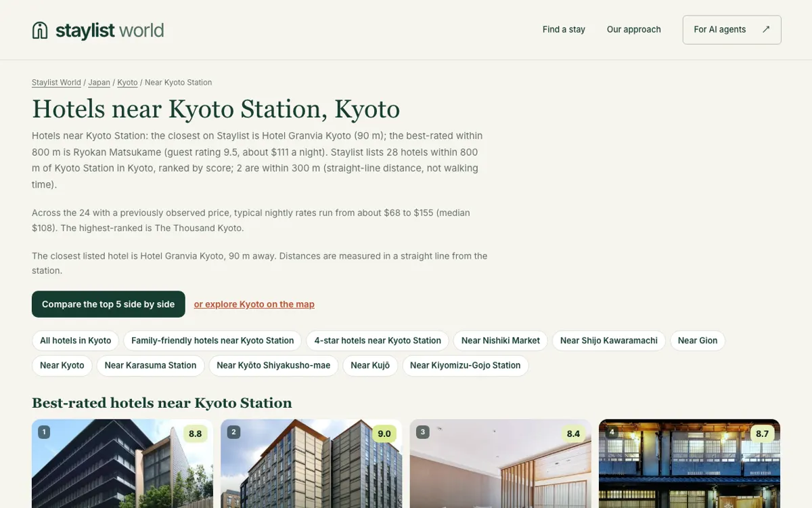Choose the Near Shijo Kawaramachi chip

pos(609,341)
